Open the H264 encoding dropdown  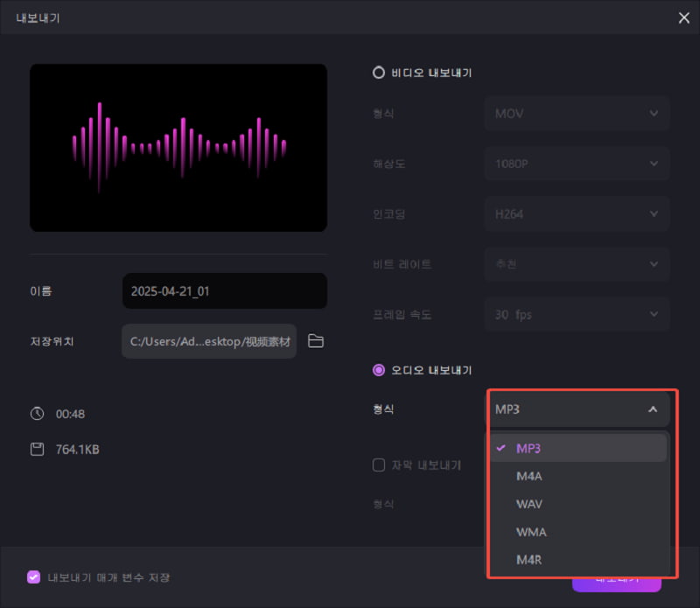pyautogui.click(x=577, y=213)
